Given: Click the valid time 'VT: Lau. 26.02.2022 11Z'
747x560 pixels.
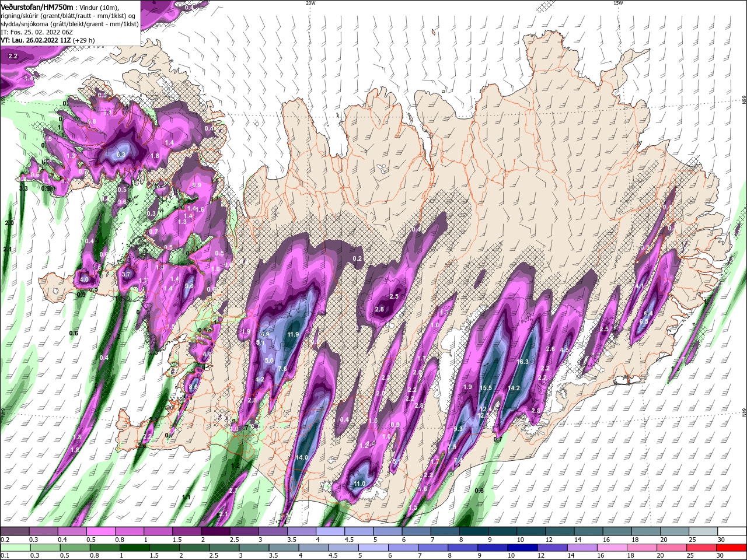Looking at the screenshot, I should pyautogui.click(x=36, y=40).
